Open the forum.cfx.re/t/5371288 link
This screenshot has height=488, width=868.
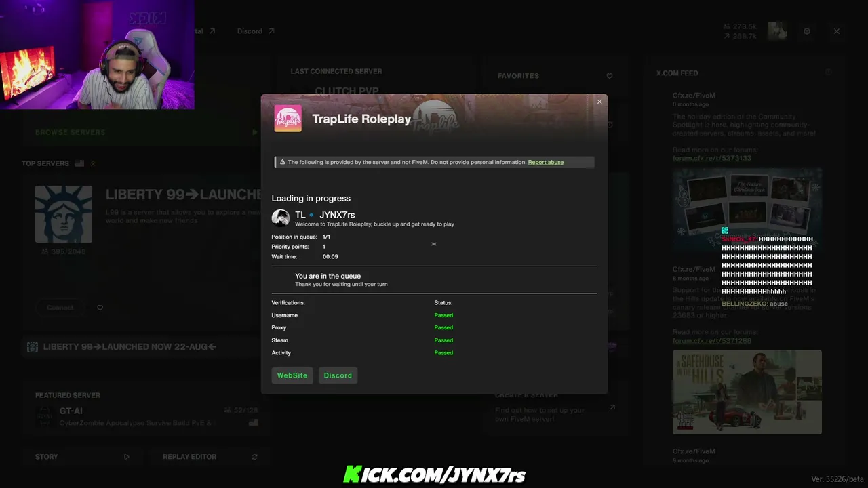click(x=712, y=340)
